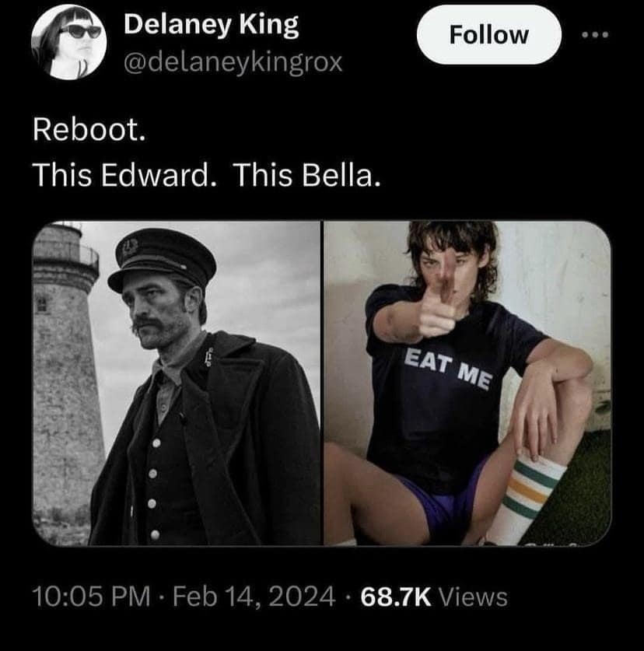Click the word Views below the photos

473,597
